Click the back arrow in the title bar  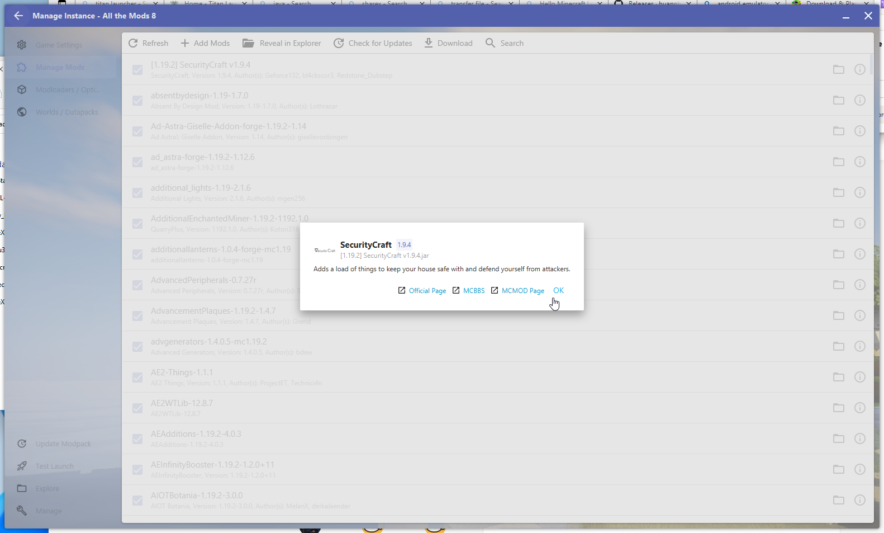(x=18, y=15)
